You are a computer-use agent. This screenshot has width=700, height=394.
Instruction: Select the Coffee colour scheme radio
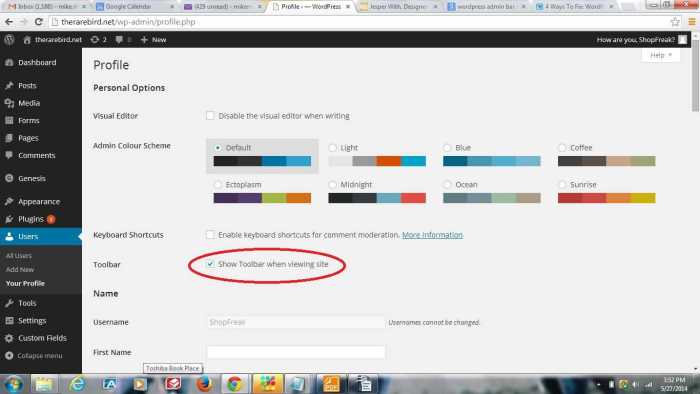point(562,148)
